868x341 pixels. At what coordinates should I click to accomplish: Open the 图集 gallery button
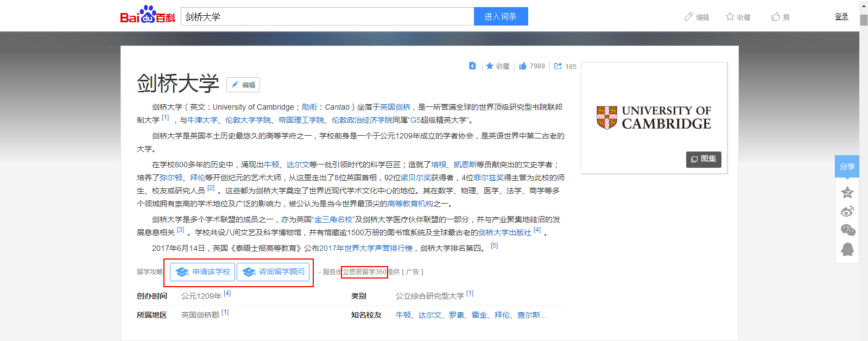click(704, 159)
